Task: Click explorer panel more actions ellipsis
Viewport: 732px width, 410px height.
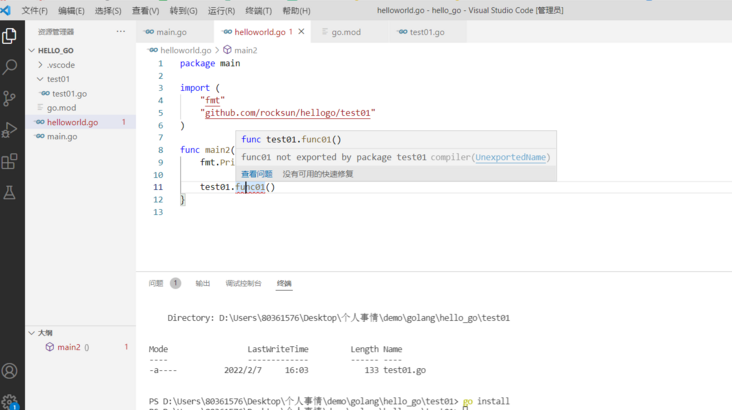Action: pos(120,31)
